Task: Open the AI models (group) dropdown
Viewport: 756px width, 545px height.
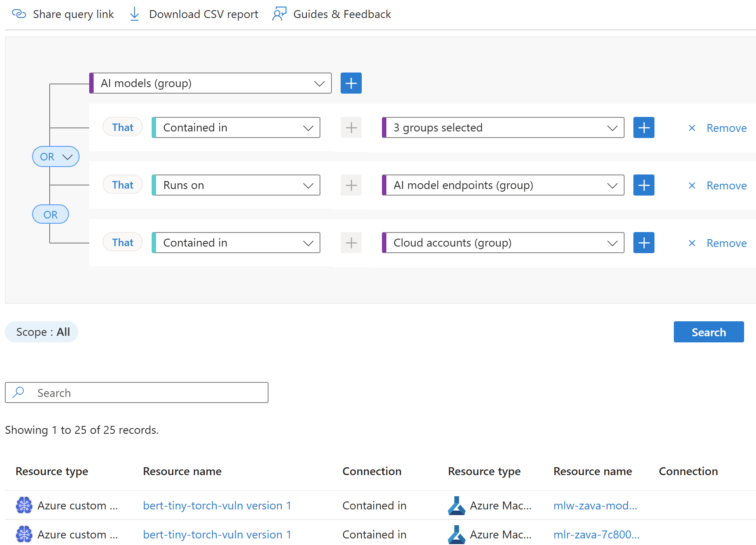Action: point(211,83)
